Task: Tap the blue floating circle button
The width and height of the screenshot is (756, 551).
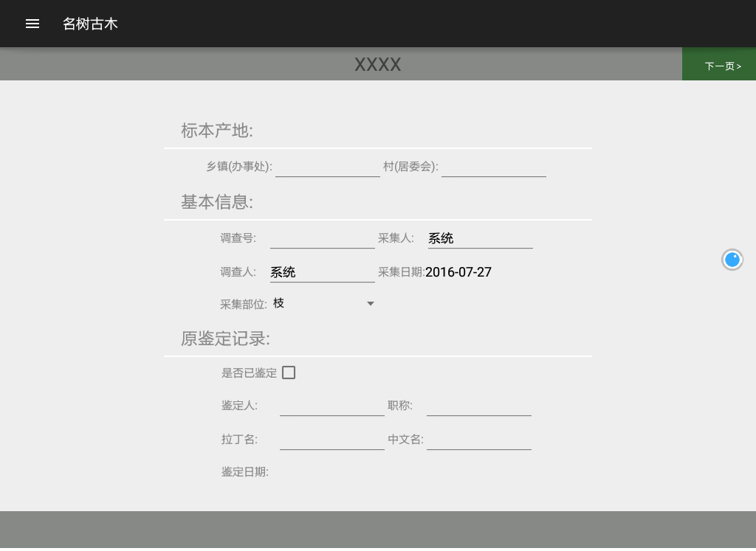Action: (x=732, y=260)
